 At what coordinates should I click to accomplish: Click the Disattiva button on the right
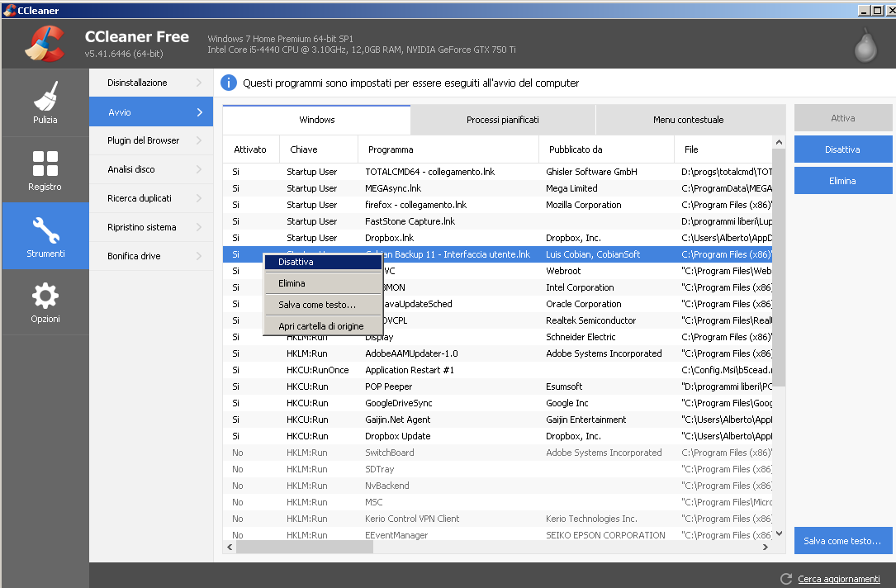(843, 149)
